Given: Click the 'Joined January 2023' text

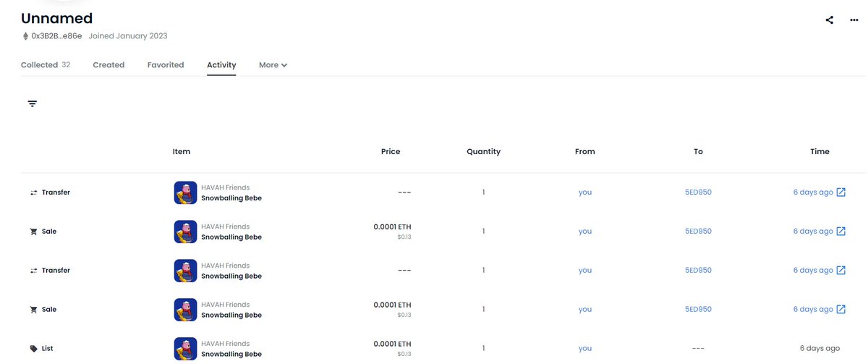Looking at the screenshot, I should [x=128, y=35].
